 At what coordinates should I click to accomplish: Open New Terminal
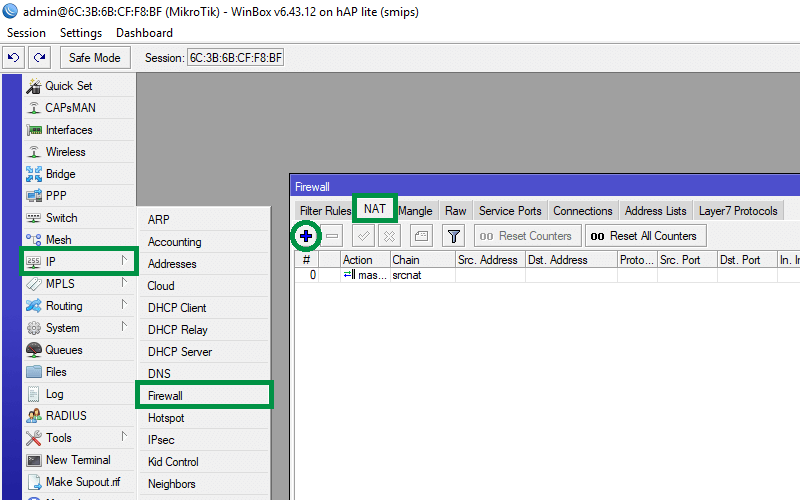pyautogui.click(x=79, y=459)
